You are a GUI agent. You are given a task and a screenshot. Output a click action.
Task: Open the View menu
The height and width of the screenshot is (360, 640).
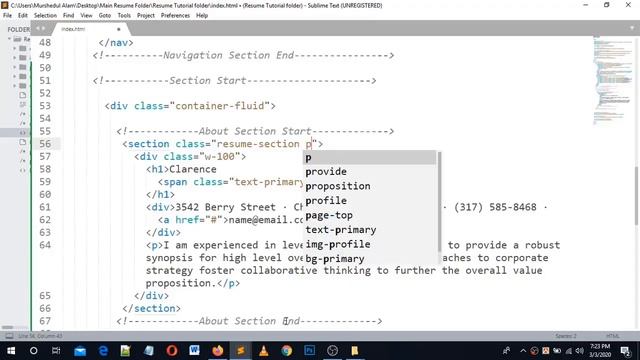(x=86, y=16)
